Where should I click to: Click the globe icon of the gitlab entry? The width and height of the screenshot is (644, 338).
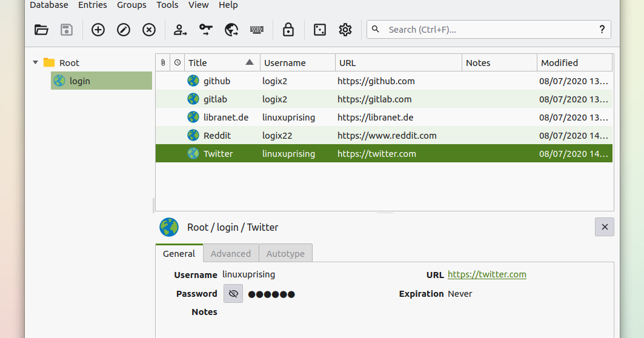[193, 99]
